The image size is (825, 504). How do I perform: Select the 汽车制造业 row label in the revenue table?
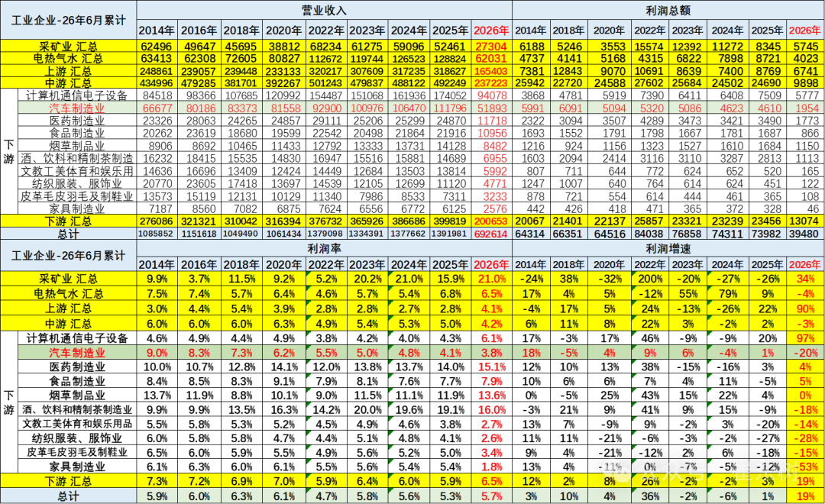(77, 108)
